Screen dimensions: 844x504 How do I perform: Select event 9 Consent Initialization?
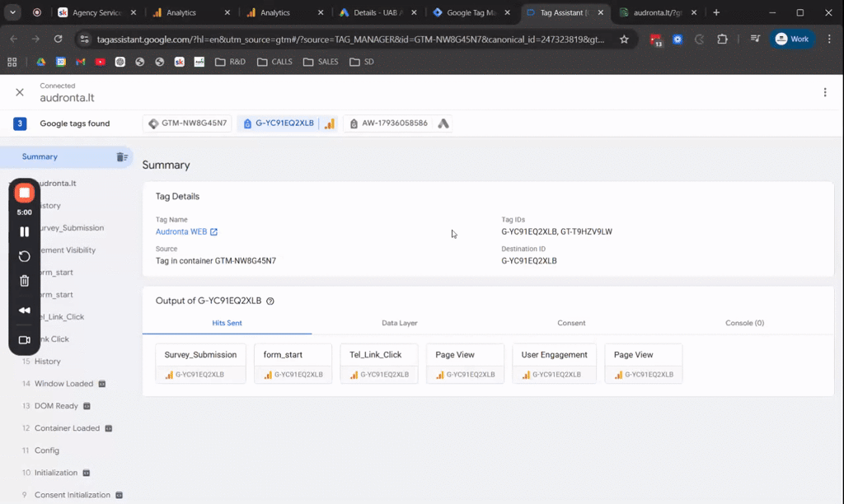click(x=73, y=495)
